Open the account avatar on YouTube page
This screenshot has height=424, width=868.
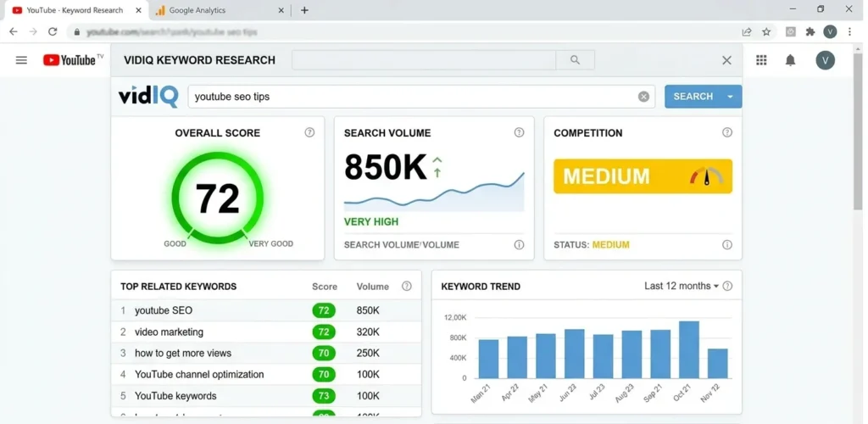coord(825,60)
